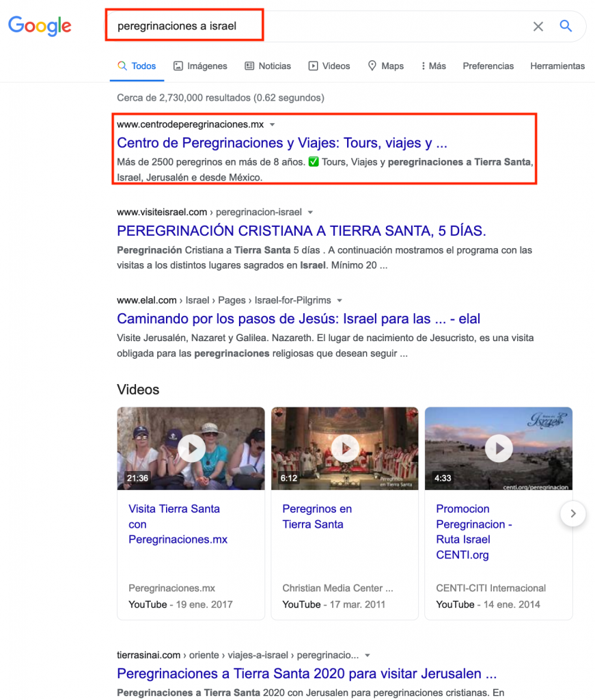
Task: Open Preferencias
Action: tap(488, 66)
